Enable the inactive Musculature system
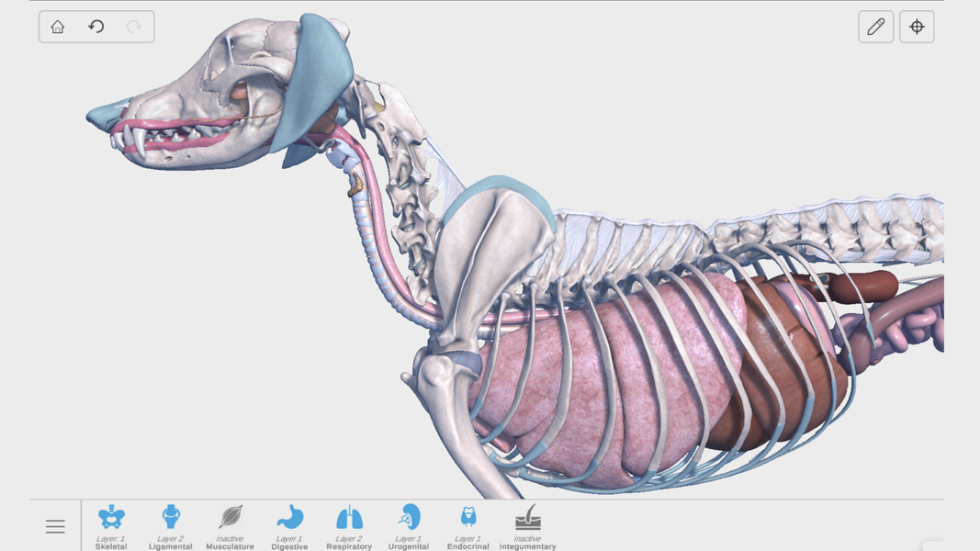Viewport: 980px width, 551px height. (231, 519)
